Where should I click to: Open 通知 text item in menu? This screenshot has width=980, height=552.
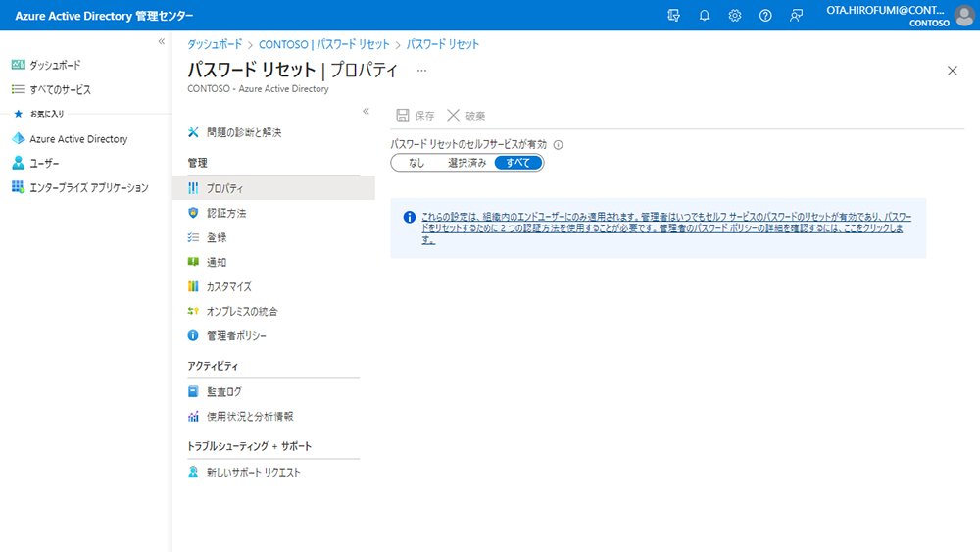click(217, 262)
